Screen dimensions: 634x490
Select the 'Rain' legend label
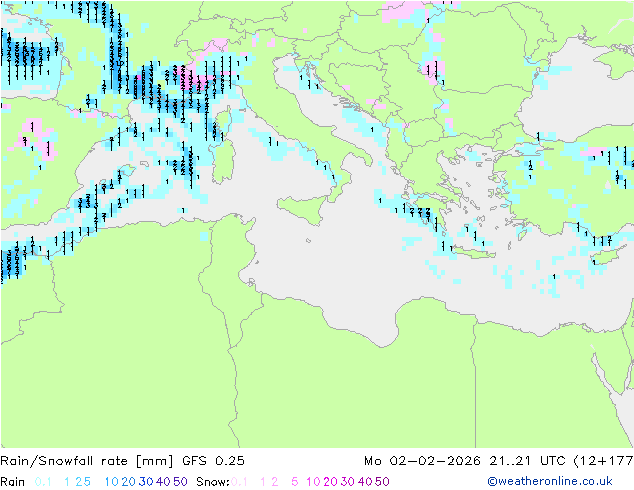(13, 482)
